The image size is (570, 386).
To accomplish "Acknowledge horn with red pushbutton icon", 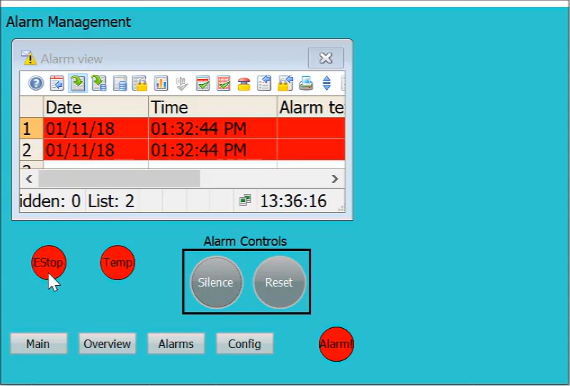I will (244, 84).
